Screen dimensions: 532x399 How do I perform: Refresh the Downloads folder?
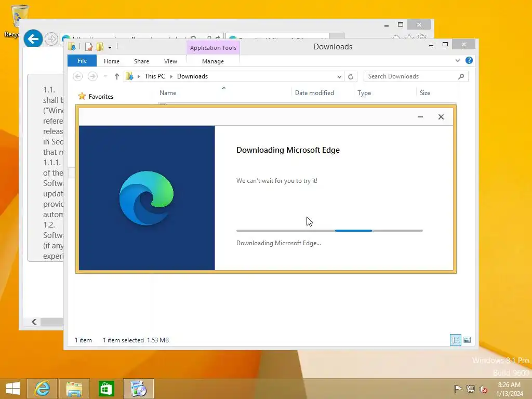click(351, 77)
